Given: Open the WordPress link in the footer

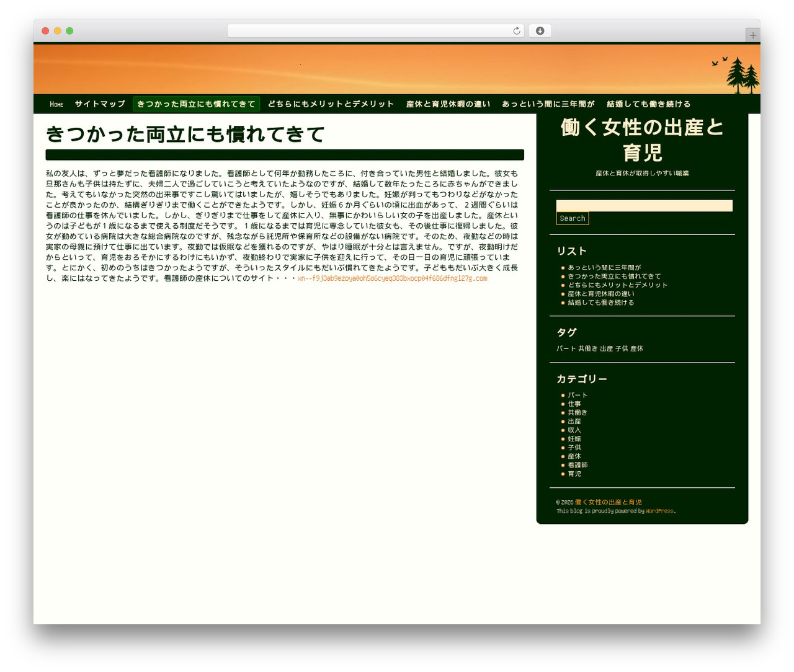Looking at the screenshot, I should [659, 511].
